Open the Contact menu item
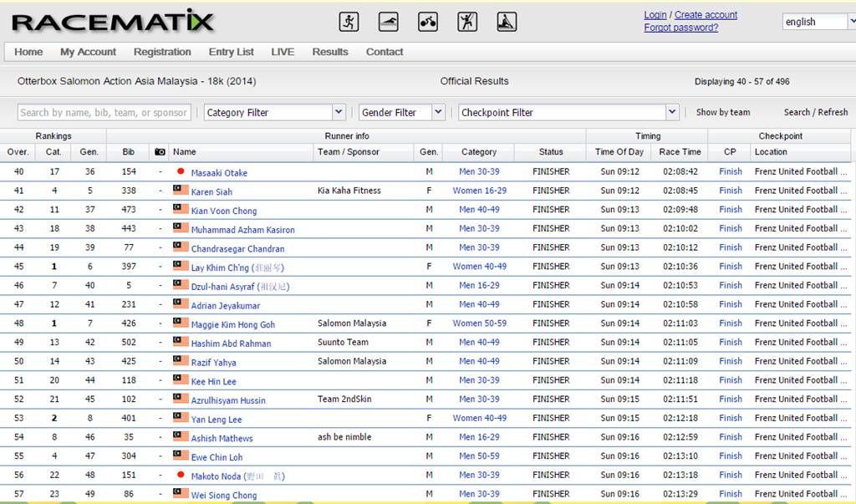Screen dimensions: 856x504 (385, 52)
